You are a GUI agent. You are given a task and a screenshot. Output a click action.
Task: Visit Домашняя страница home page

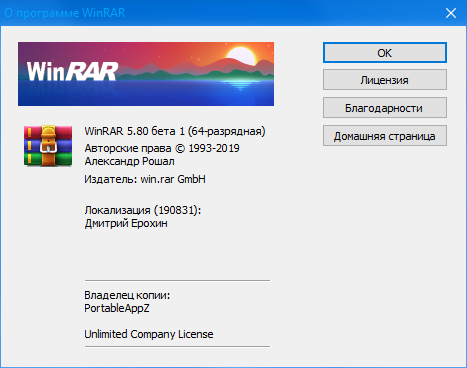pyautogui.click(x=385, y=136)
